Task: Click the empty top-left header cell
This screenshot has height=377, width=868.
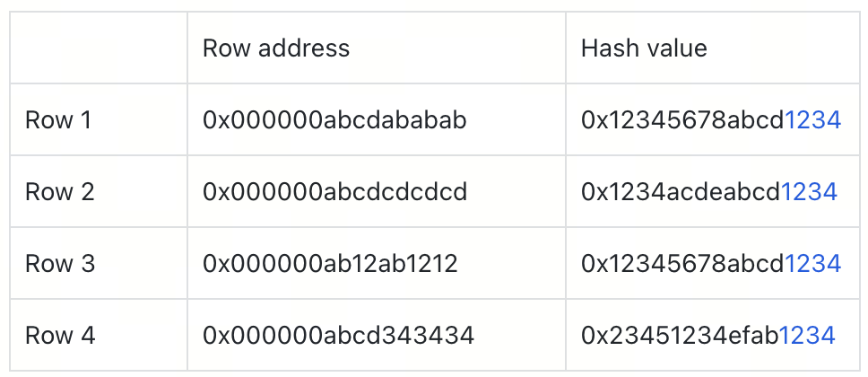Action: coord(99,48)
